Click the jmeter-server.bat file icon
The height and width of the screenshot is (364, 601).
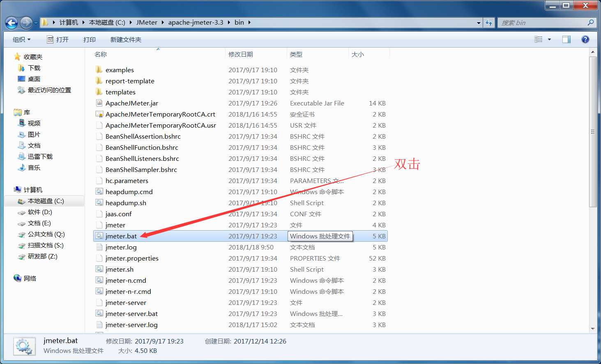[99, 313]
